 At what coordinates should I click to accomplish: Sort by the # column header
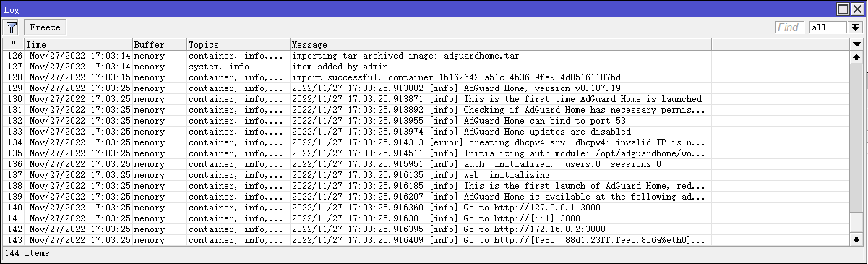pos(13,45)
